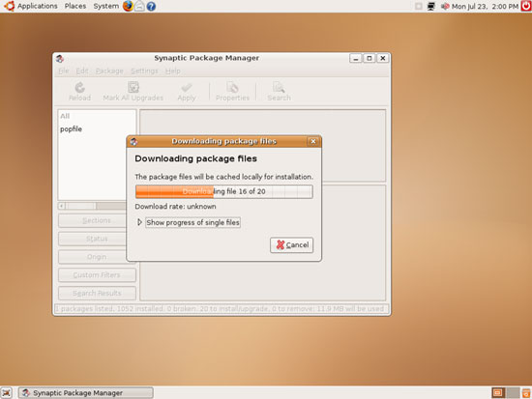Switch to the second workspace
This screenshot has height=399, width=532.
[513, 393]
